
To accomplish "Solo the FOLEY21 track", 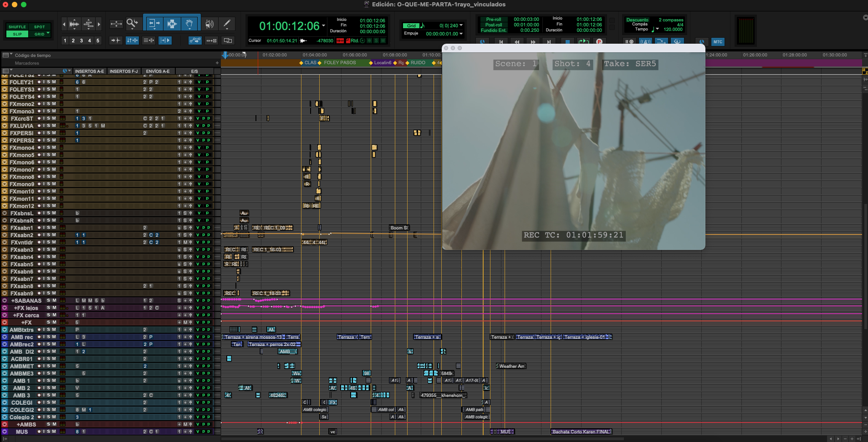I will click(x=49, y=82).
